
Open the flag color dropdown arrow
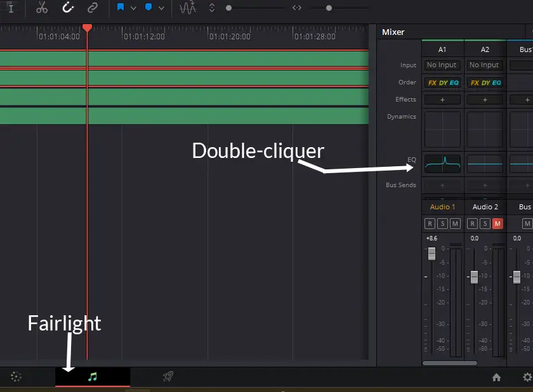(x=133, y=8)
